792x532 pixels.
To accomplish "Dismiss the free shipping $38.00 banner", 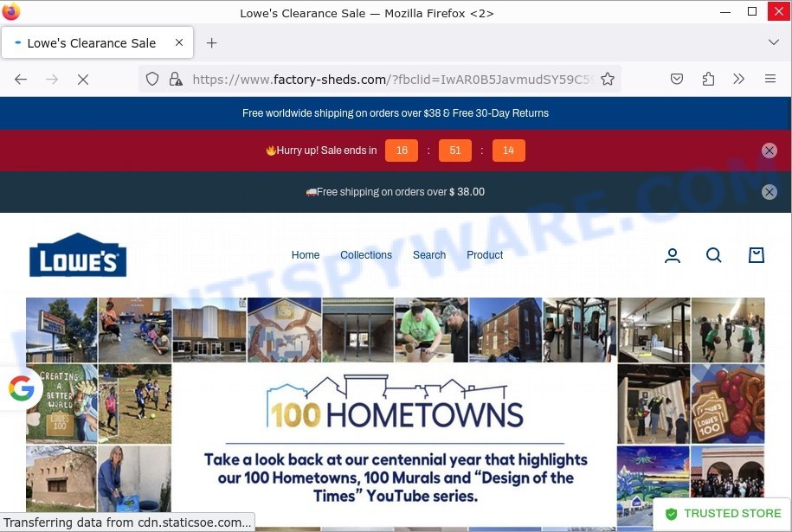I will [x=769, y=192].
